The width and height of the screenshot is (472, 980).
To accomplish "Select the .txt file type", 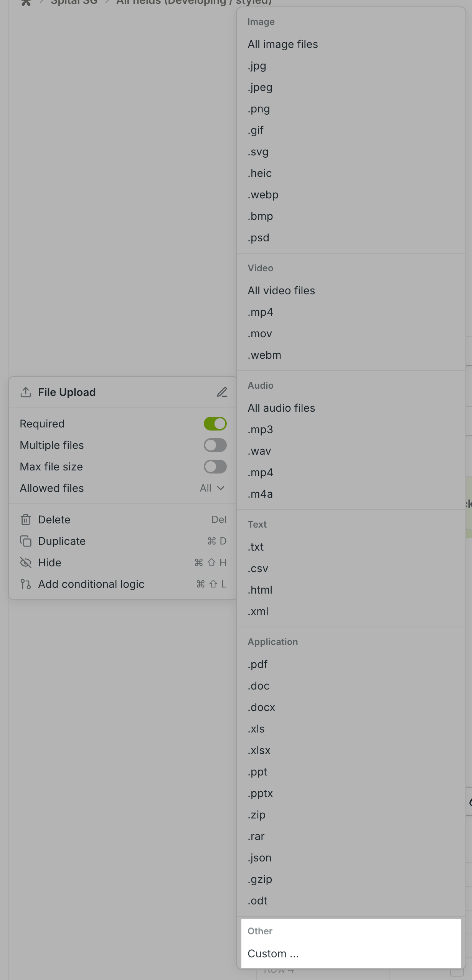I will tap(351, 547).
